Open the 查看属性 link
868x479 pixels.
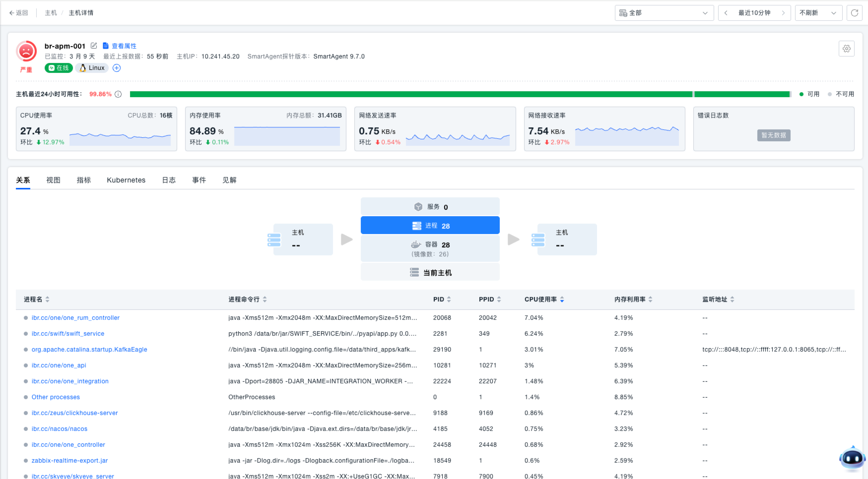pos(124,46)
